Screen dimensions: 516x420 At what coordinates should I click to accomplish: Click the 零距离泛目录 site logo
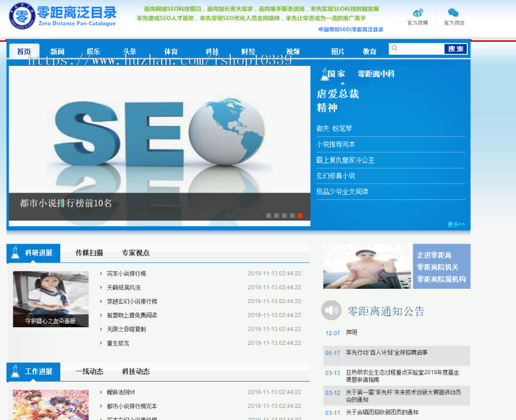tap(62, 17)
